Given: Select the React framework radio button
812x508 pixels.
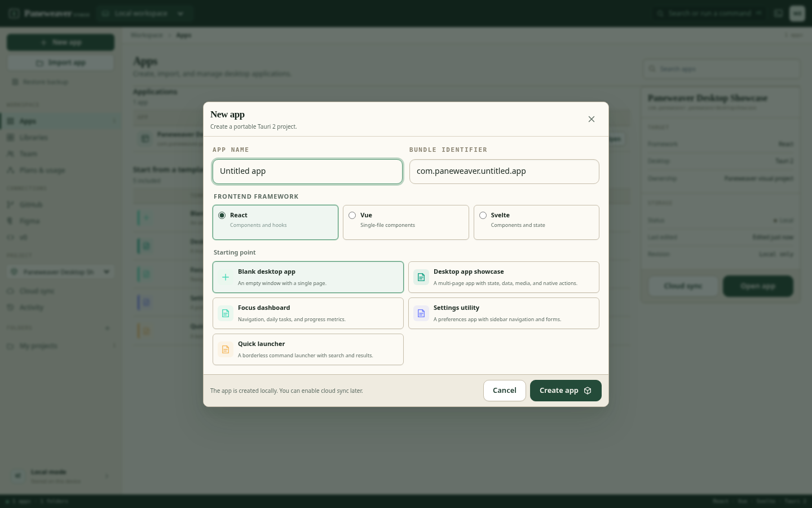Looking at the screenshot, I should [222, 215].
